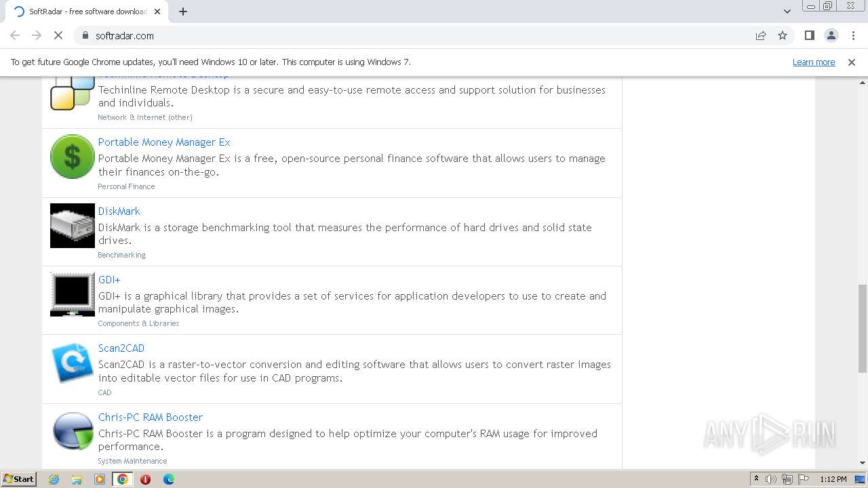Open the Portable Money Manager Ex link

click(164, 142)
